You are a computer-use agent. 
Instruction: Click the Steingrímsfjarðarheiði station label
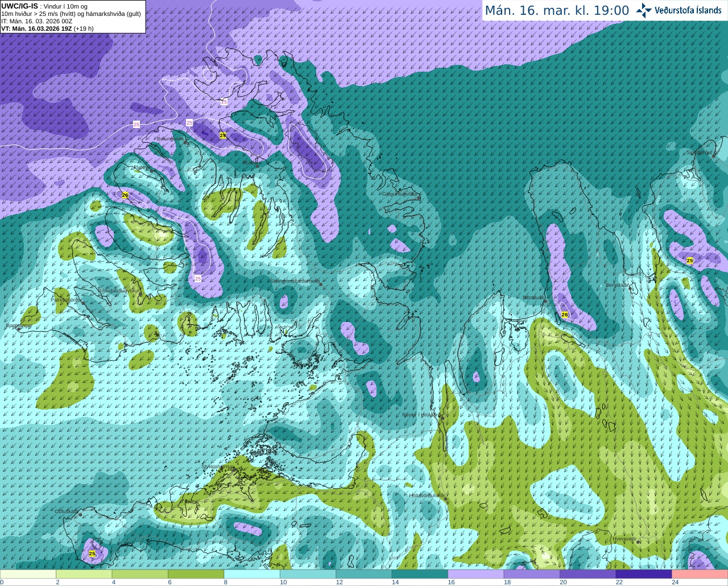point(294,281)
